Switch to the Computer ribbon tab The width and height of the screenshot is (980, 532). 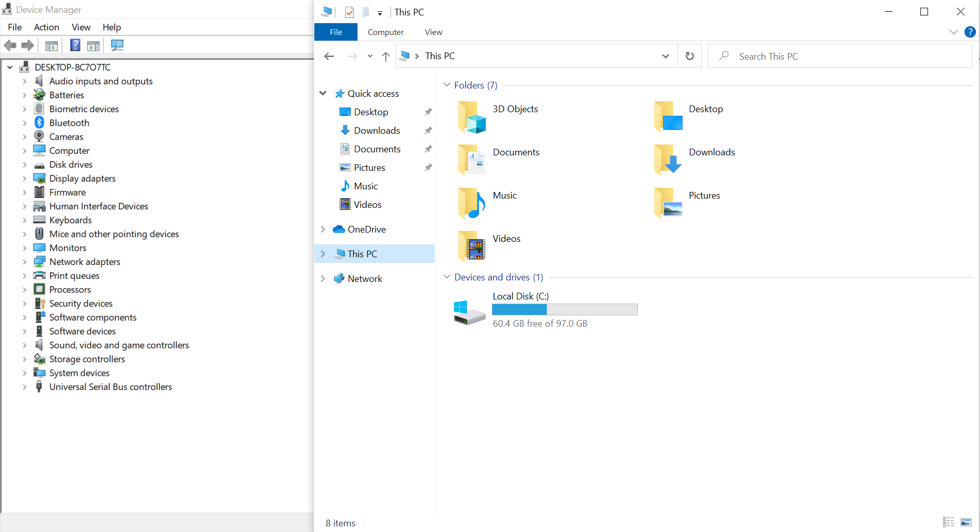pyautogui.click(x=385, y=32)
